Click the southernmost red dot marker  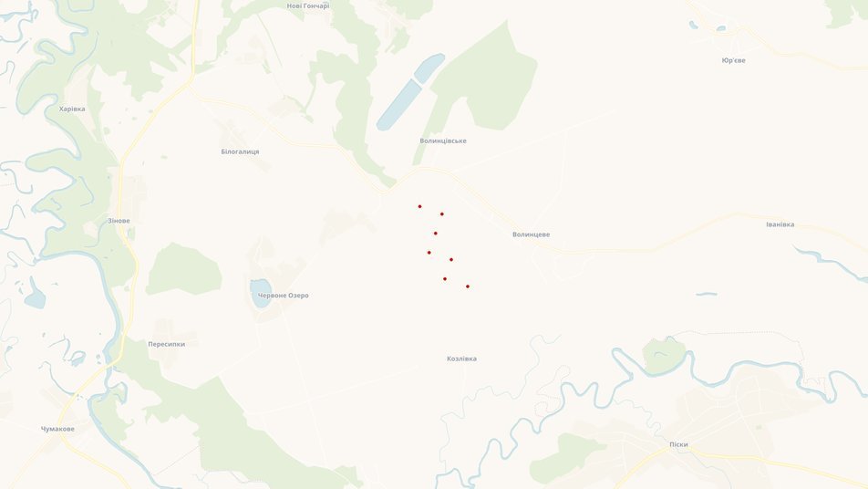[468, 286]
